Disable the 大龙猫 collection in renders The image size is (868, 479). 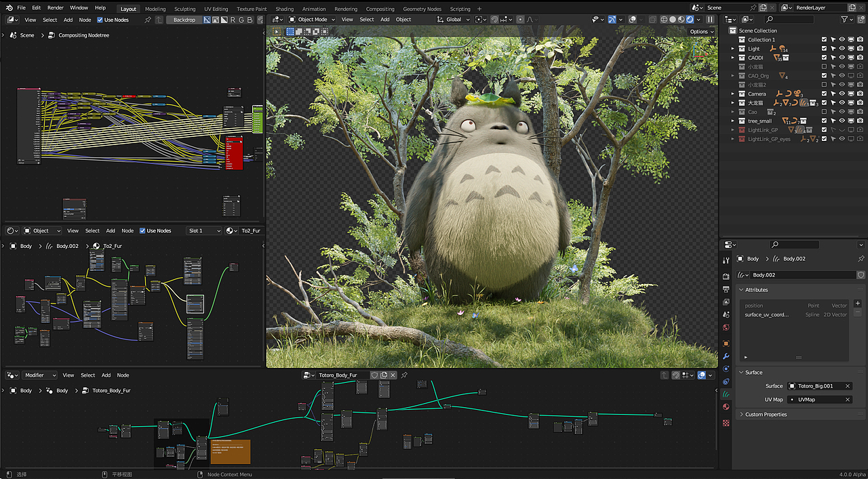860,102
